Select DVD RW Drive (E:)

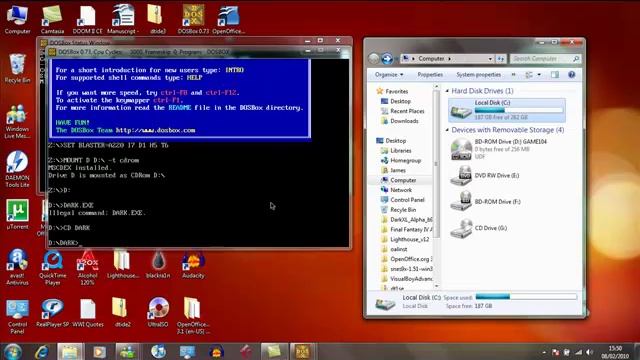[506, 176]
